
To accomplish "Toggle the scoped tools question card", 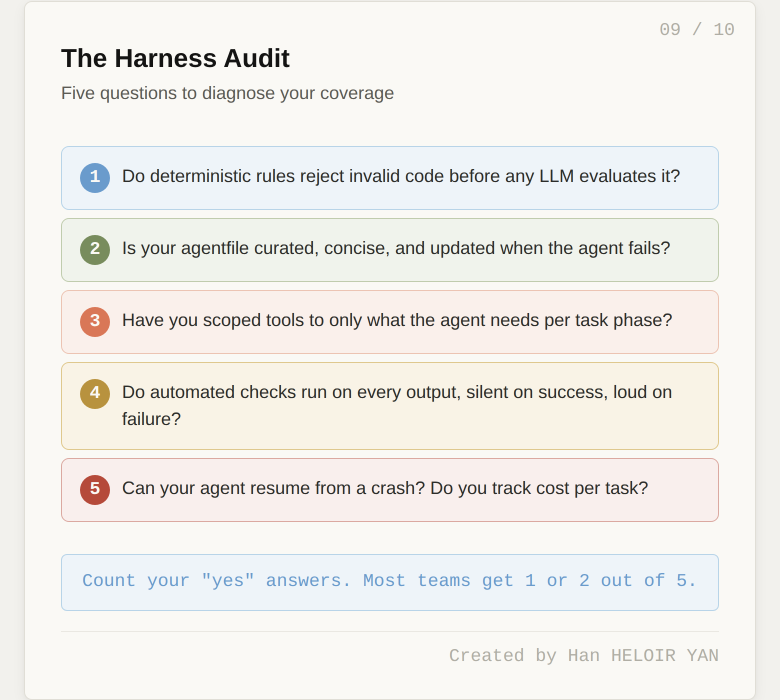I will [x=389, y=322].
